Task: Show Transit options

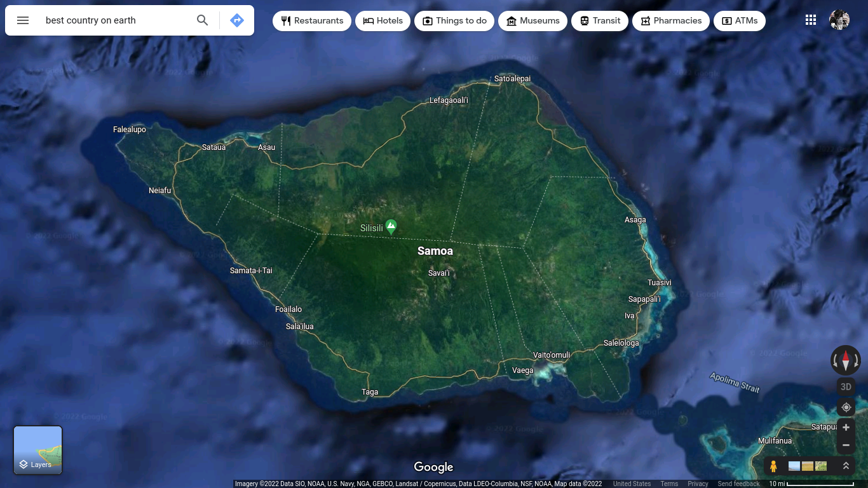Action: pyautogui.click(x=600, y=21)
